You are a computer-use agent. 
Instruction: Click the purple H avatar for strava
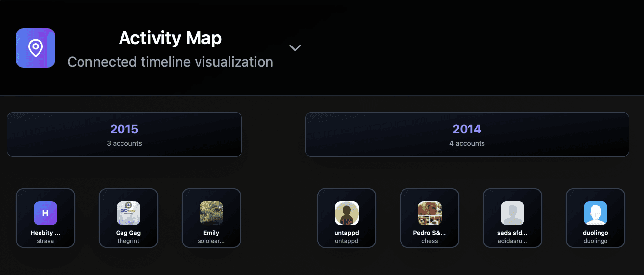pos(45,213)
